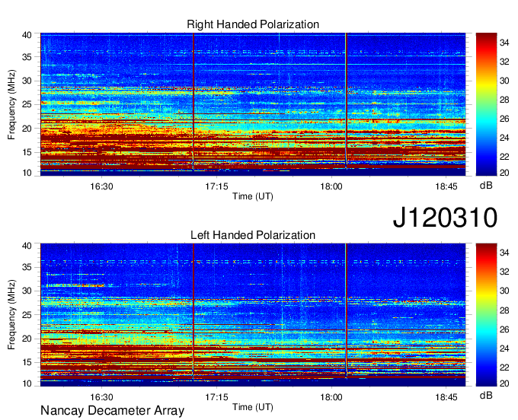Screen dimensions: 518x420
Task: Click the Left Handed Polarization title
Action: (x=253, y=235)
